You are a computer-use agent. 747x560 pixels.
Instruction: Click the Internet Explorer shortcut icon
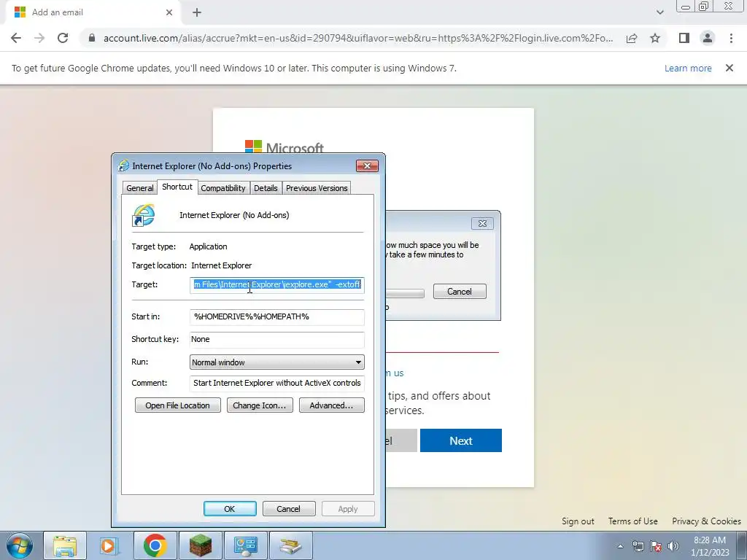tap(144, 215)
